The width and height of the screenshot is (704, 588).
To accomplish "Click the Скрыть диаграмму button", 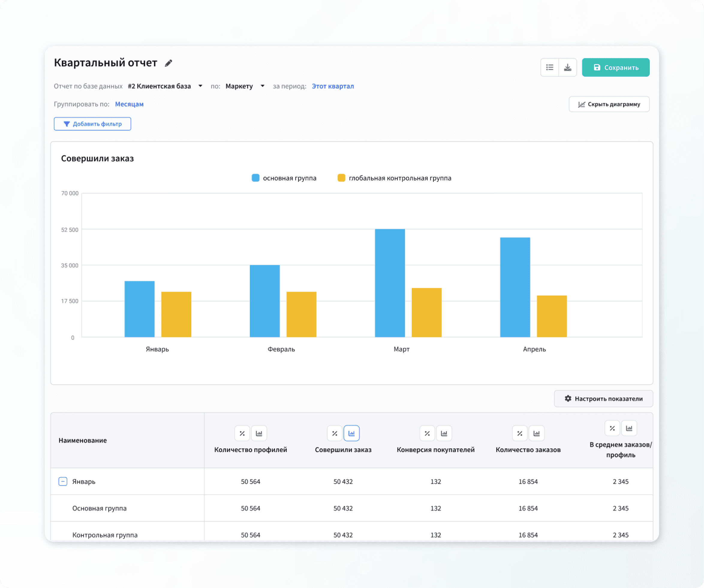I will tap(609, 104).
